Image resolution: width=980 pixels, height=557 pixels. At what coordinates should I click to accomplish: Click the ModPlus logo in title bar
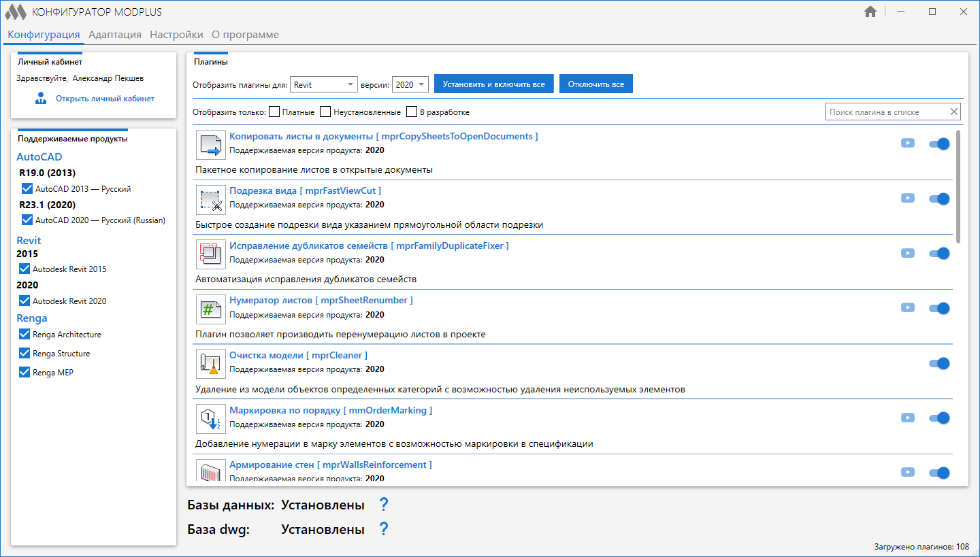[x=16, y=12]
